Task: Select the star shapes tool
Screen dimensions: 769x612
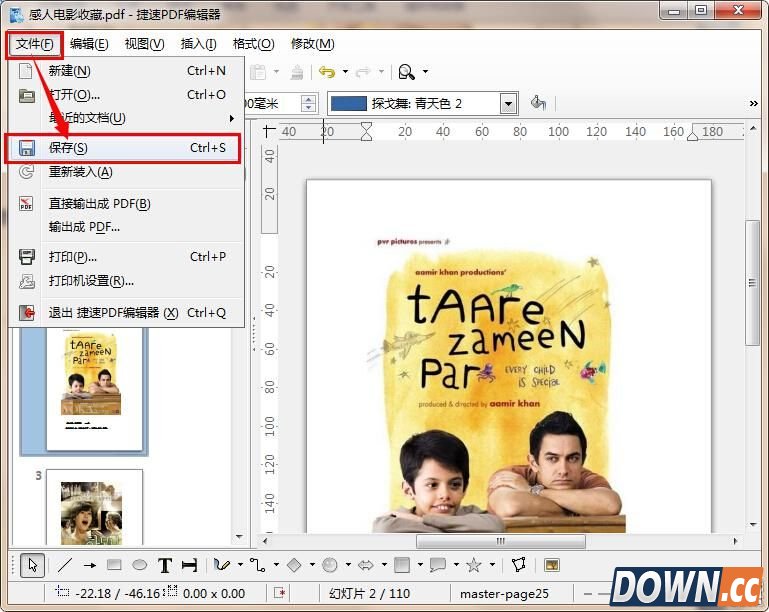Action: (473, 565)
